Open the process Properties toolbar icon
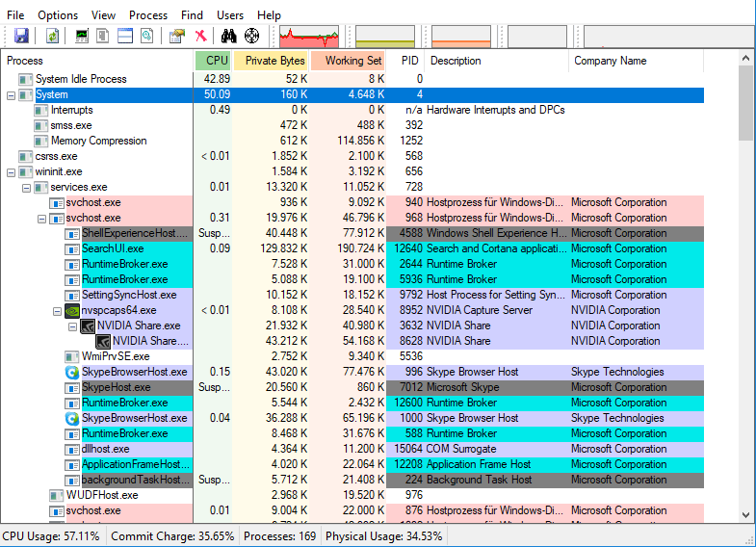Viewport: 756px width, 547px height. (177, 36)
